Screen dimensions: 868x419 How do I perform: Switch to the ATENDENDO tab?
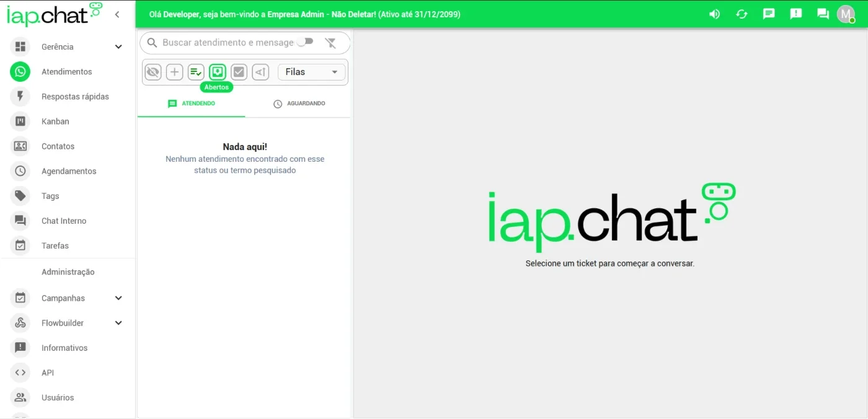[x=192, y=104]
